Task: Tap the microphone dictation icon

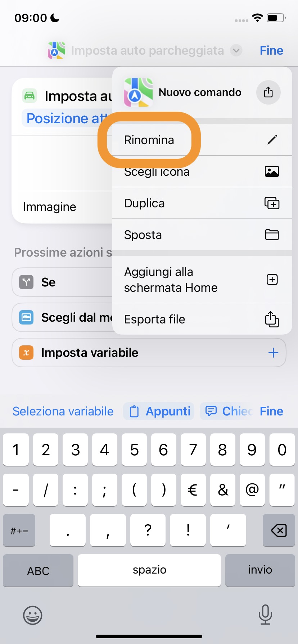Action: tap(265, 615)
